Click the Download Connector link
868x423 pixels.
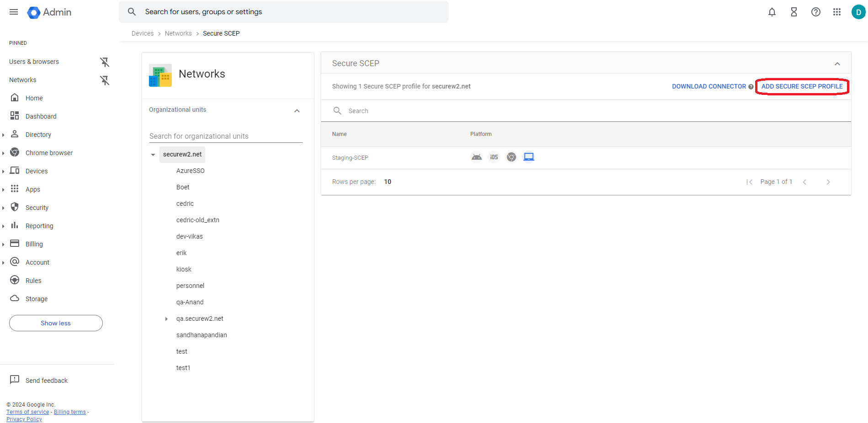coord(709,86)
